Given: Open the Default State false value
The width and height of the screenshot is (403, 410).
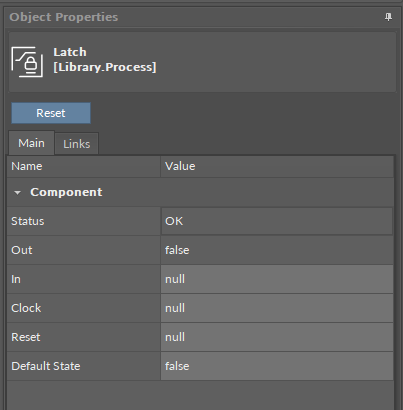Looking at the screenshot, I should [277, 366].
